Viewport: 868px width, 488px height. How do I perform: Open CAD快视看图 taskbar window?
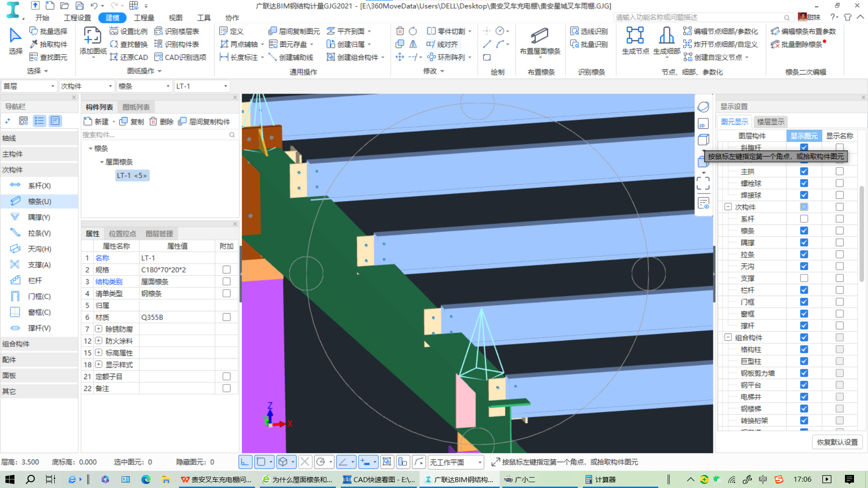pyautogui.click(x=379, y=479)
